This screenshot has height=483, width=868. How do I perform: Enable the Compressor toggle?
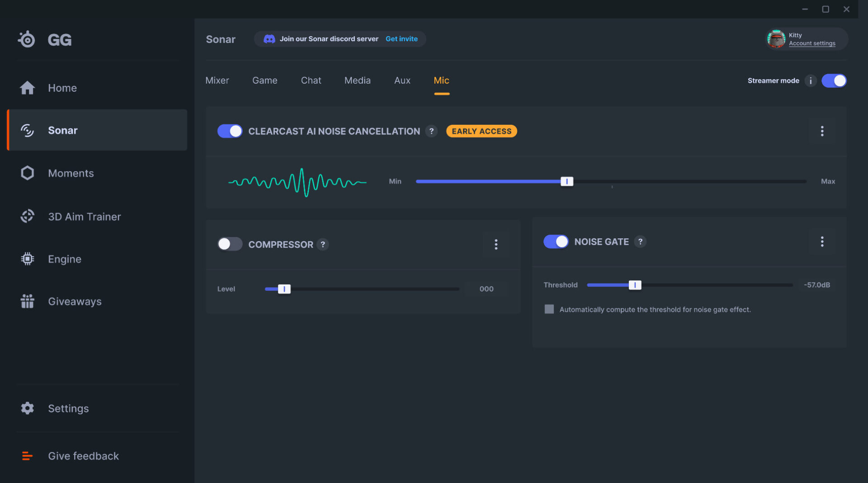[230, 244]
